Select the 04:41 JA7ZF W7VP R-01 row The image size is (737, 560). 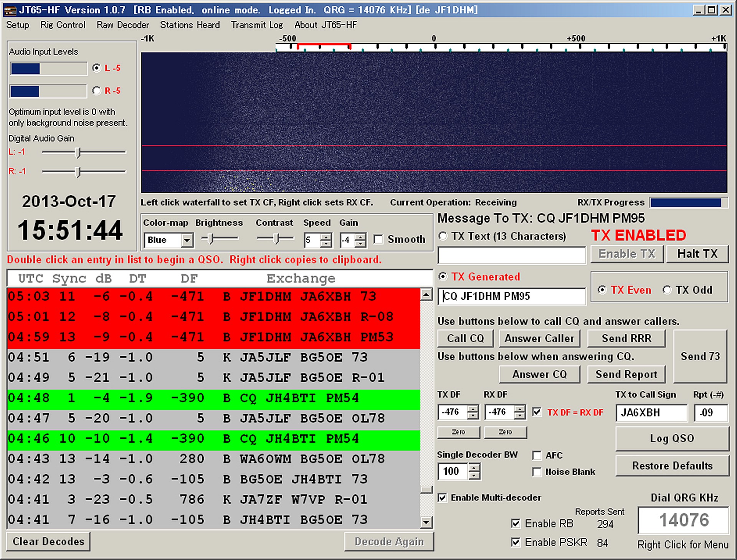coord(214,500)
